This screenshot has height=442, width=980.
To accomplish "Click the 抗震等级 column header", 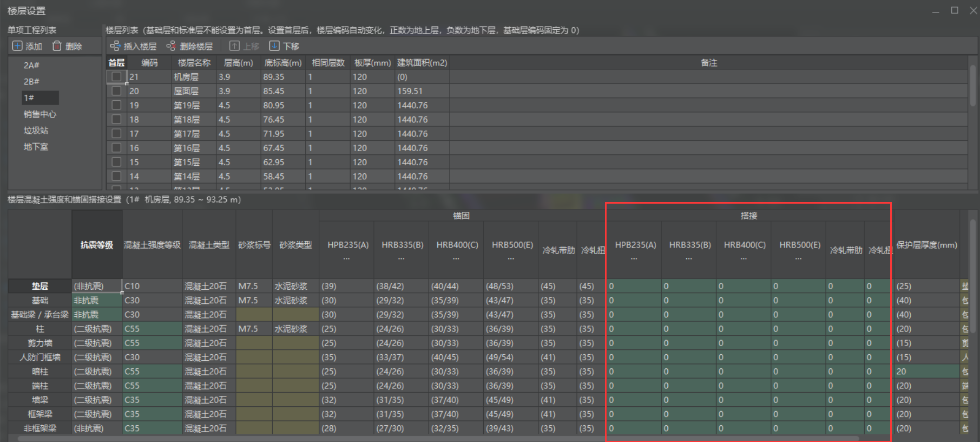I will click(97, 245).
